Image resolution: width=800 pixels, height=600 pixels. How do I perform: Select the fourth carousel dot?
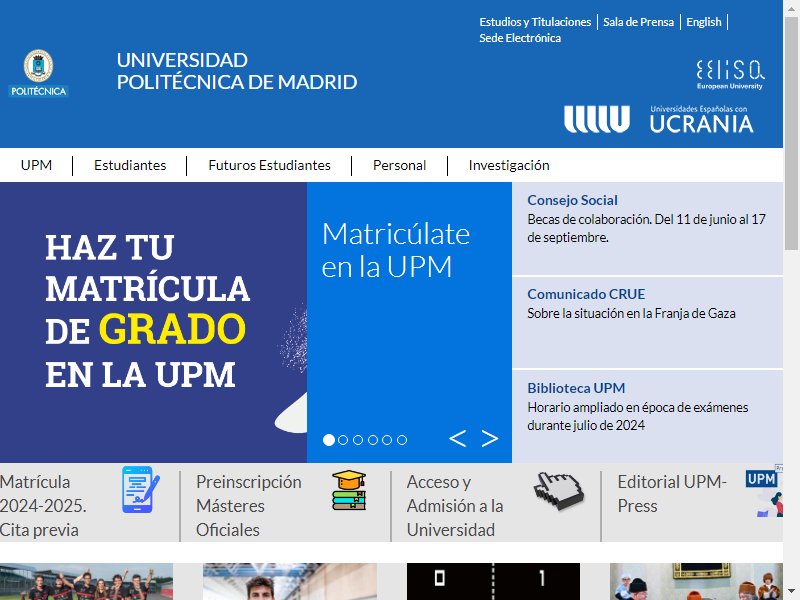(x=373, y=440)
